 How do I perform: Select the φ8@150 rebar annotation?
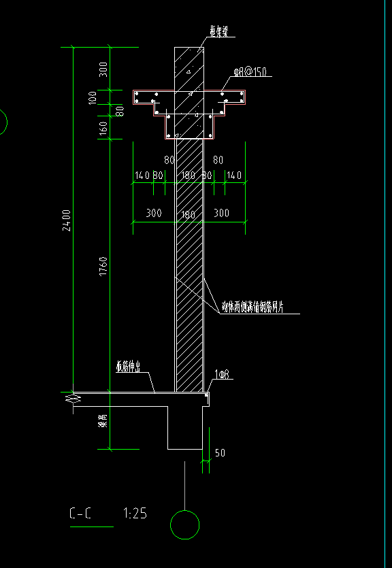[250, 71]
